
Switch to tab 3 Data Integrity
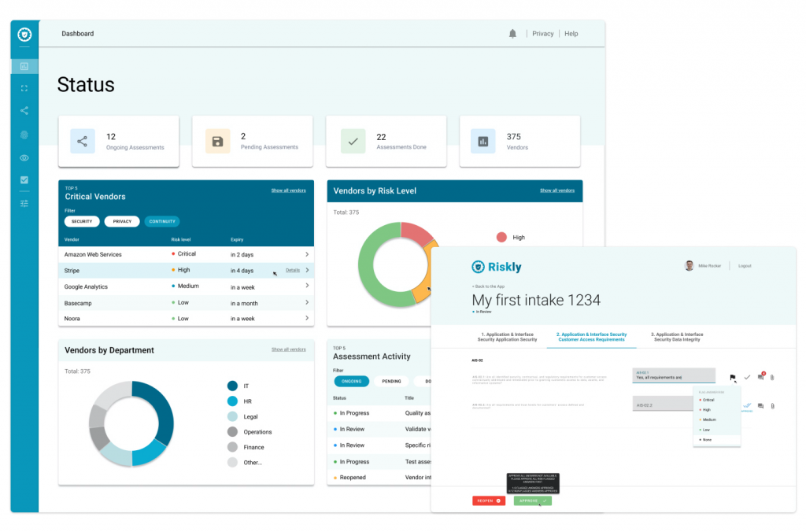point(677,337)
